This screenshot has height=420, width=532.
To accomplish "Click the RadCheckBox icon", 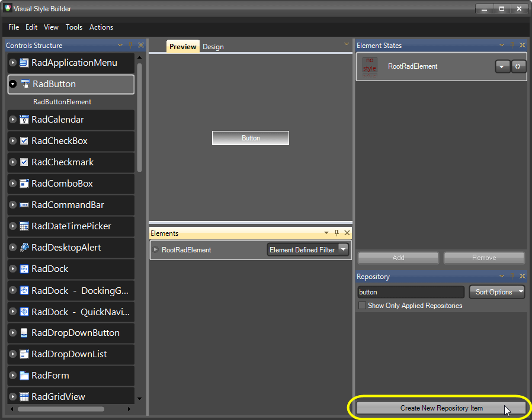I will click(x=24, y=141).
